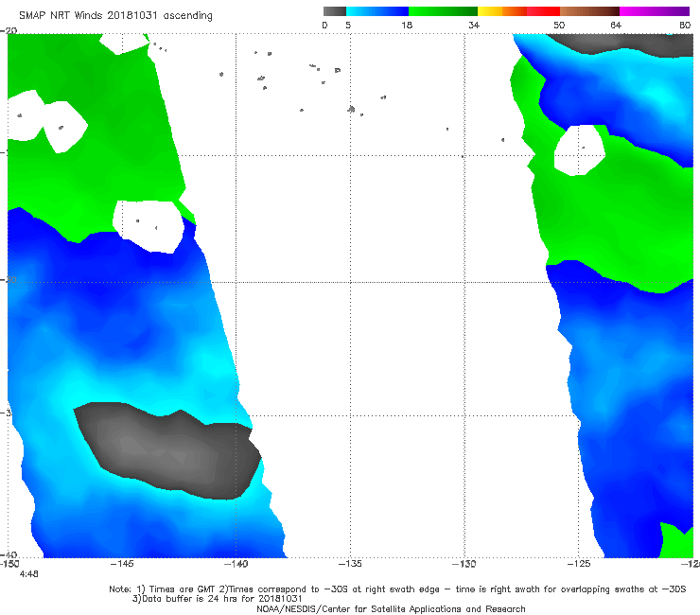Viewport: 700px width, 615px height.
Task: Click the large gray low-wind patch in left swath
Action: pyautogui.click(x=169, y=451)
